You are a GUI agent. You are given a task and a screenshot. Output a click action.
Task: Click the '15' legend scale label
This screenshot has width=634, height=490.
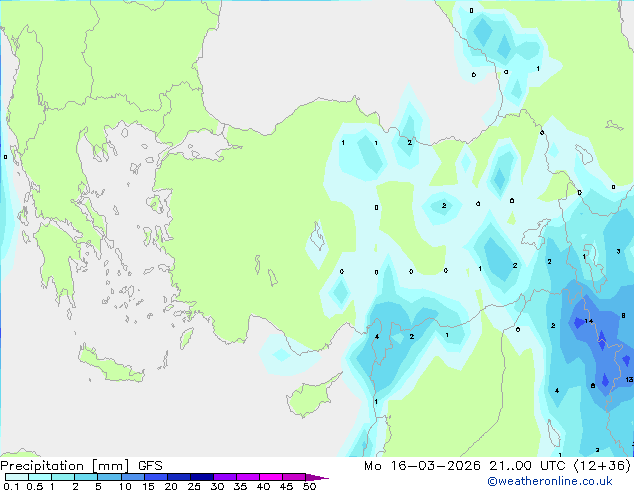click(148, 486)
